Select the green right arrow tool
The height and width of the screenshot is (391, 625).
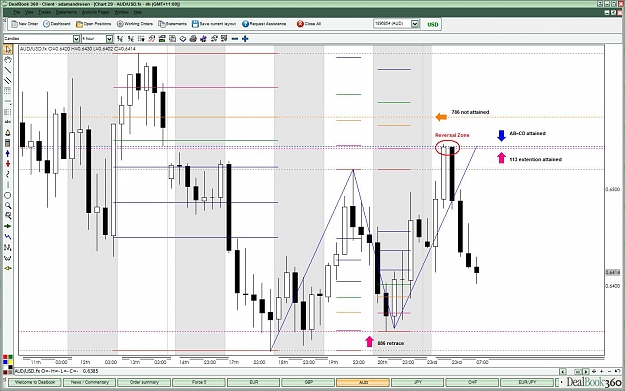[8, 226]
